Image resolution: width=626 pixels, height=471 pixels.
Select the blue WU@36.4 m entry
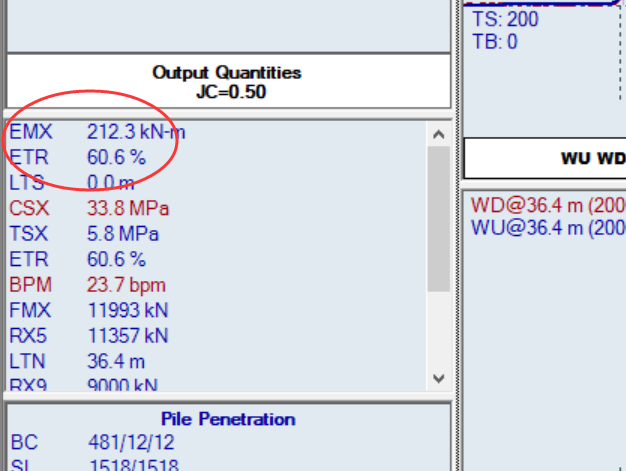548,226
